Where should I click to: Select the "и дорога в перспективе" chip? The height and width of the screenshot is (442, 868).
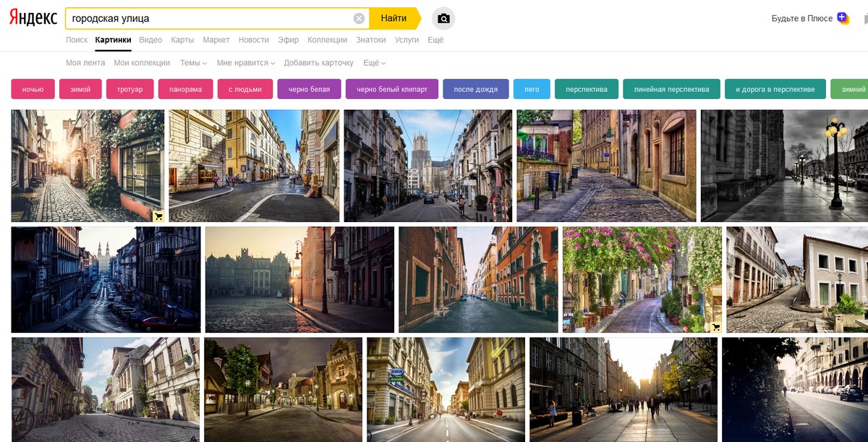(775, 89)
